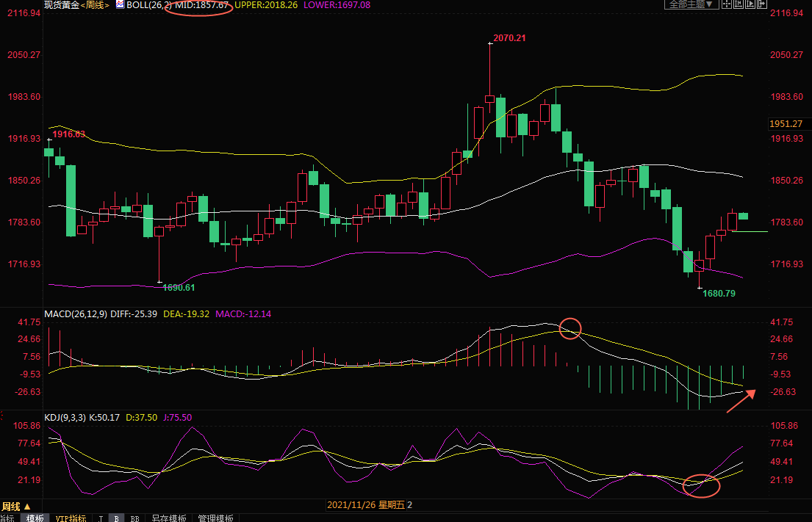Screen dimensions: 812x522
Task: Click the 管理模板 button
Action: click(216, 518)
